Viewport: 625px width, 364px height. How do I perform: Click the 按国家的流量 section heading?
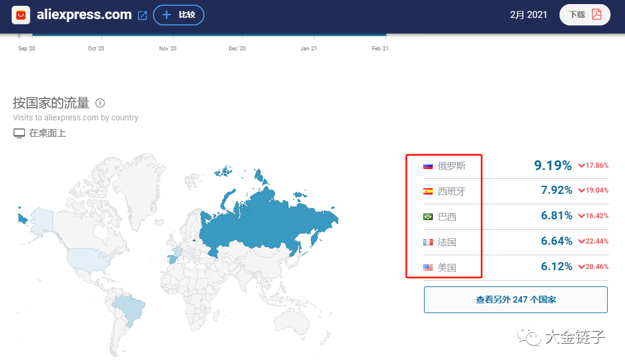pyautogui.click(x=51, y=103)
